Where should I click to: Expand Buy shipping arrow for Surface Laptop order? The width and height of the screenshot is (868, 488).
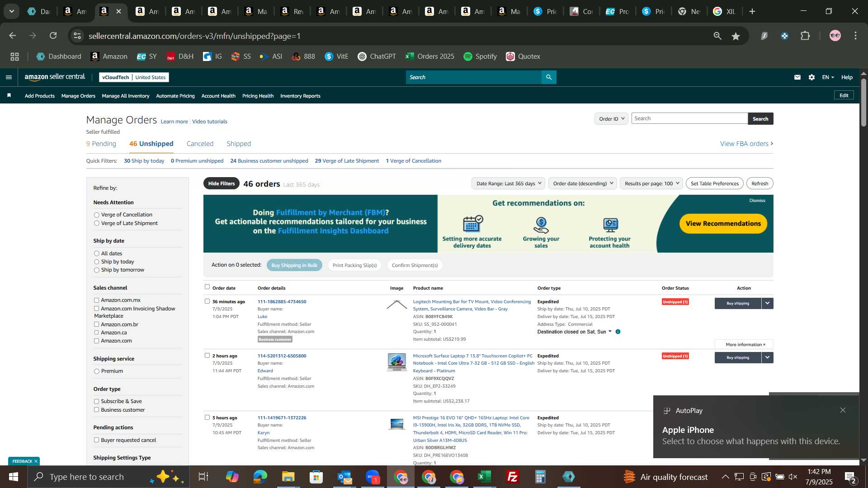pos(768,357)
